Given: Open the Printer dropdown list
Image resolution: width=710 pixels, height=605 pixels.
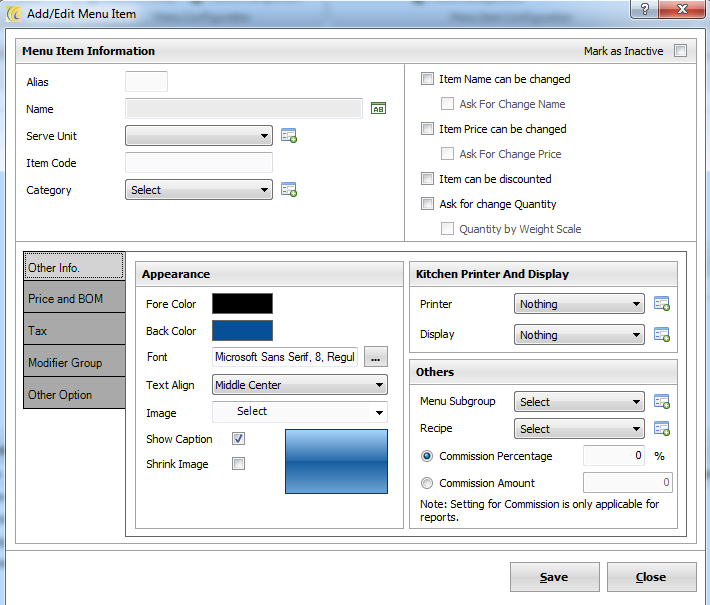Looking at the screenshot, I should pyautogui.click(x=579, y=304).
